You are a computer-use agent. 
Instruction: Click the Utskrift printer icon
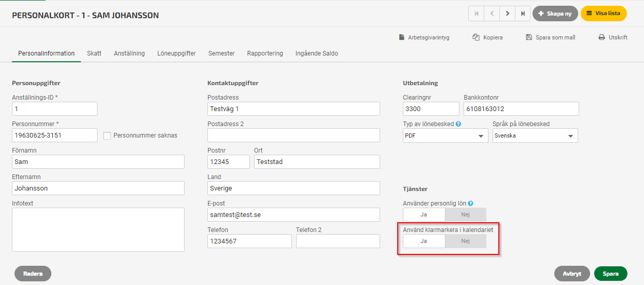(601, 37)
